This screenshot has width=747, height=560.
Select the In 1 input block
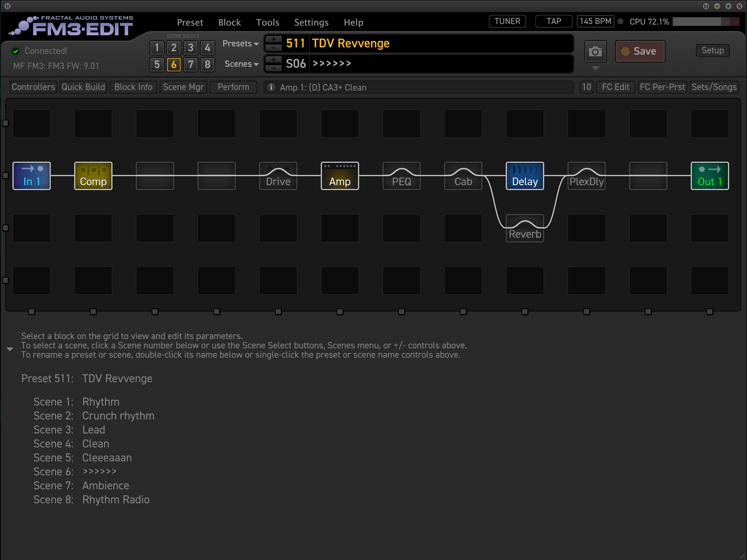point(31,176)
